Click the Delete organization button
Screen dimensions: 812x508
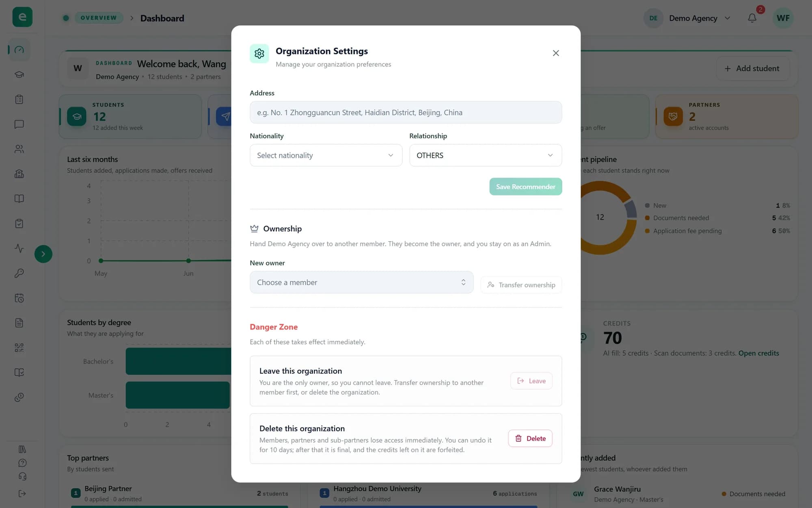530,439
